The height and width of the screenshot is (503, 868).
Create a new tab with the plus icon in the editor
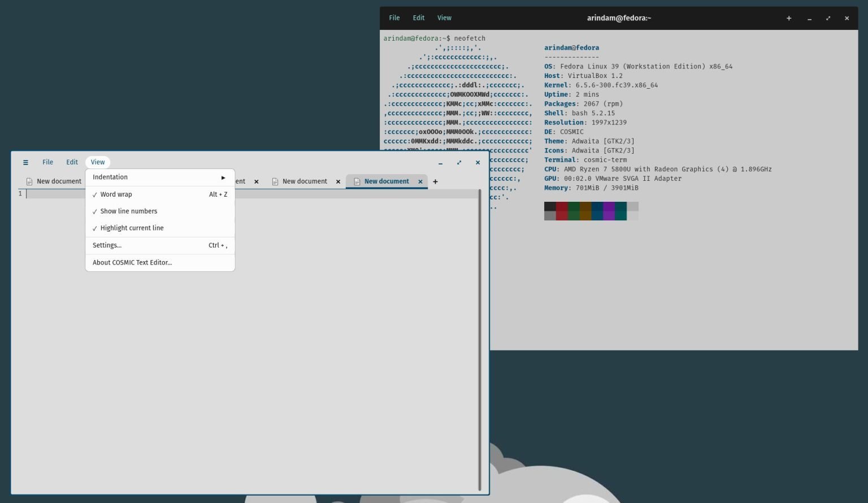tap(435, 181)
